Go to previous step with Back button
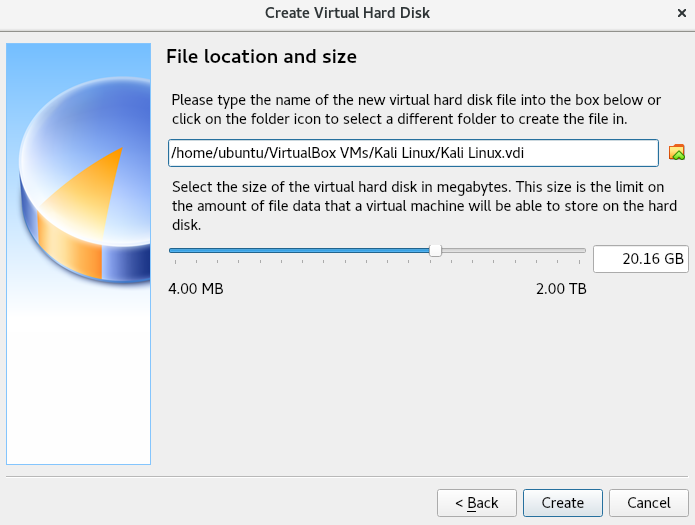 point(476,503)
